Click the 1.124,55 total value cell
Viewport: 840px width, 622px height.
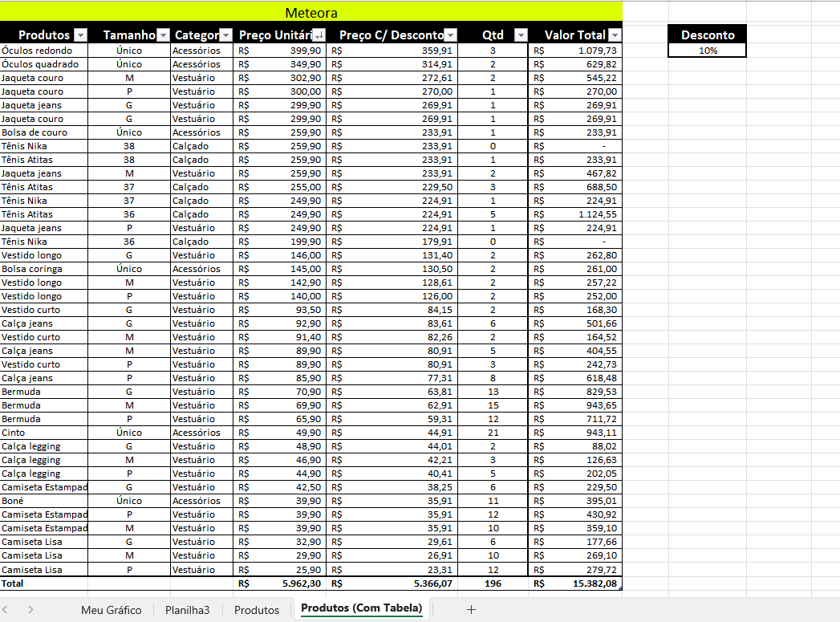(x=574, y=214)
